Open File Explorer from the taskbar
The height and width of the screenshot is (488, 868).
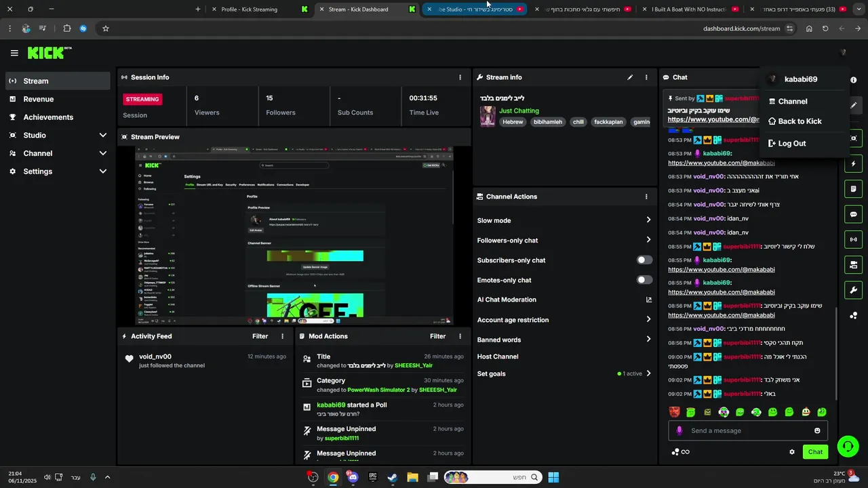tap(412, 477)
